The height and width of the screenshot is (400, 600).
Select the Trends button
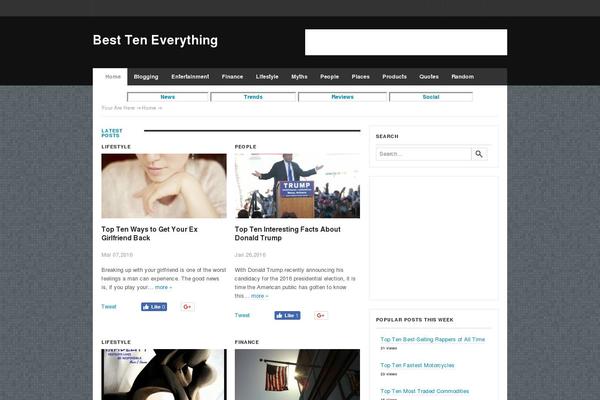(x=253, y=97)
